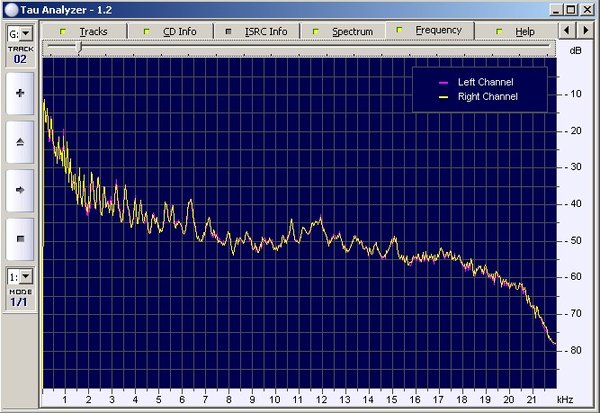Click the plus button in sidebar
This screenshot has height=413, width=600.
[x=20, y=93]
